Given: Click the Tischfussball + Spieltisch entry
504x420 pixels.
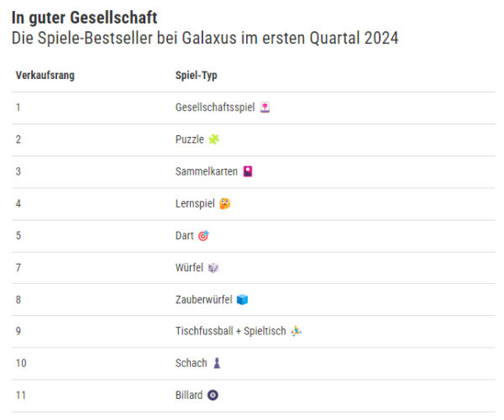Looking at the screenshot, I should [x=230, y=331].
